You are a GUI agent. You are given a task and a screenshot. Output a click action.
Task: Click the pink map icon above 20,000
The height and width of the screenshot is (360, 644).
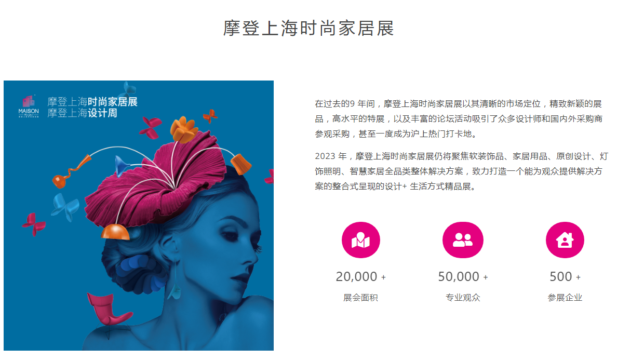(x=360, y=240)
